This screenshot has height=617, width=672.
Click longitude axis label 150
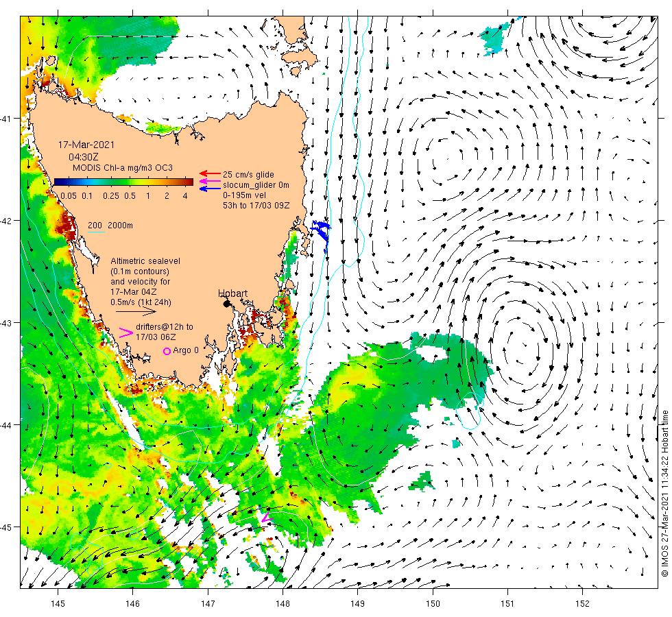433,604
